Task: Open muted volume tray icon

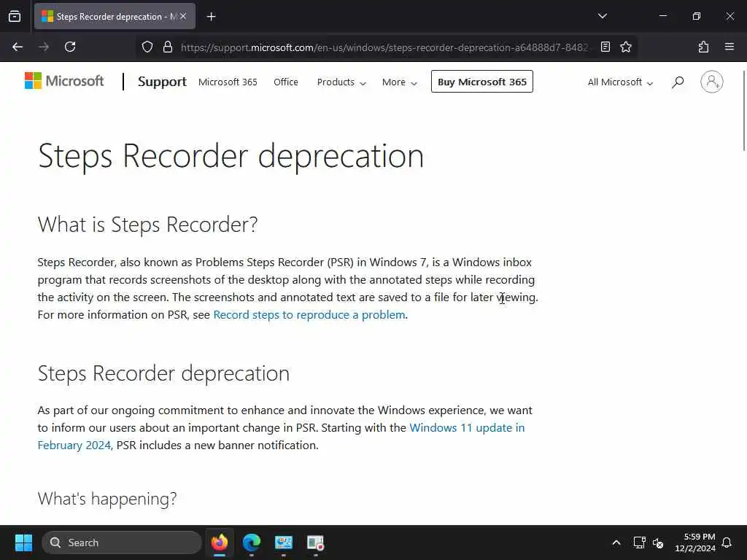Action: (658, 542)
